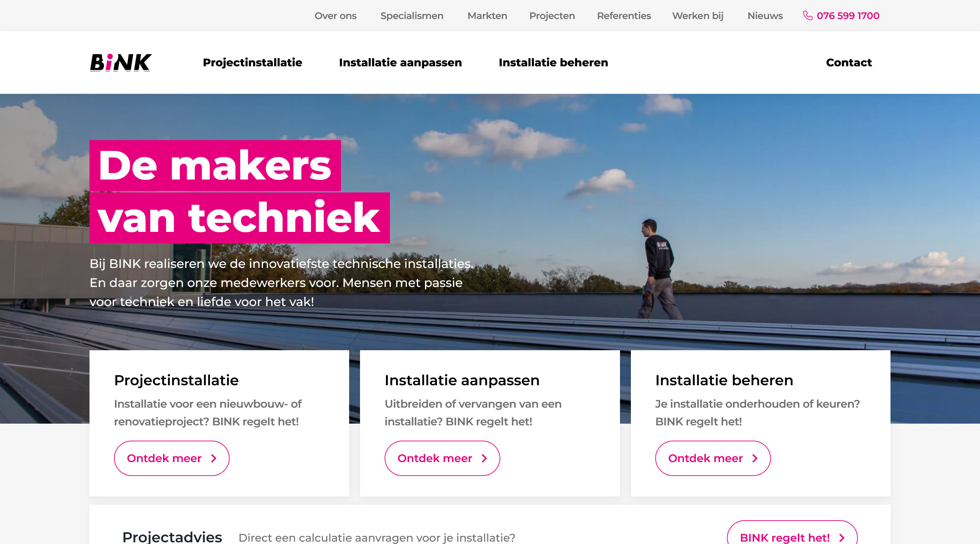Open the Over ons menu item
The image size is (980, 544).
point(336,16)
